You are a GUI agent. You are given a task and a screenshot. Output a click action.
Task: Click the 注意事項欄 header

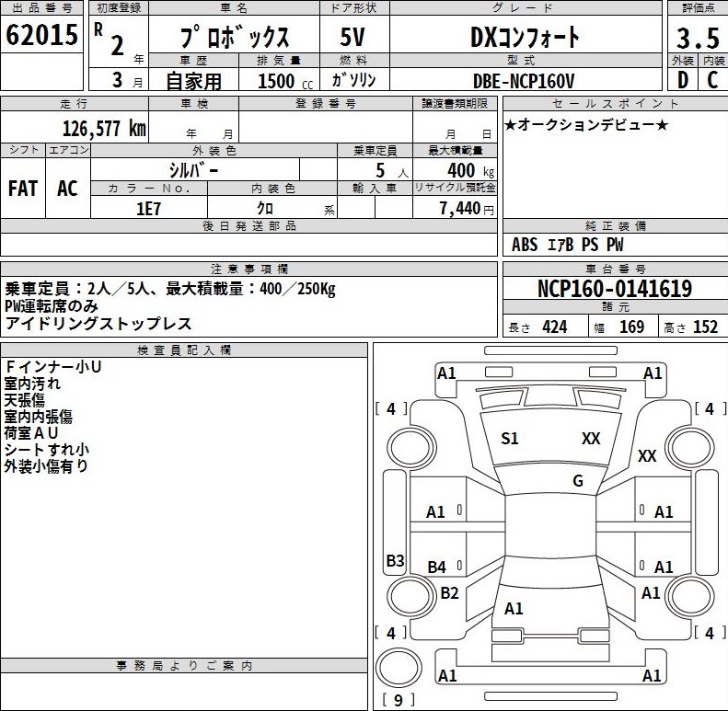[x=249, y=269]
